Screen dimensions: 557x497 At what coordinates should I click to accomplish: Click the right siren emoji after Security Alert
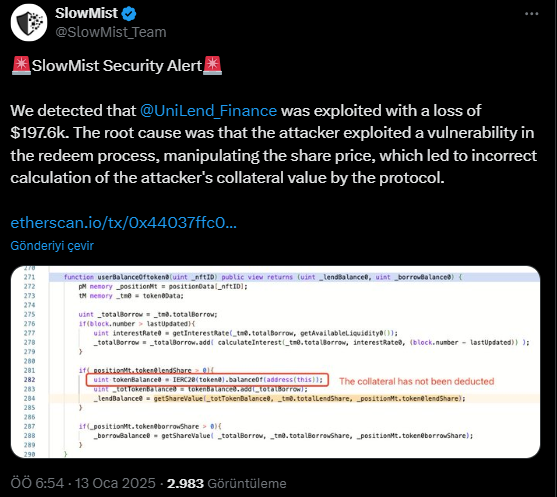(212, 66)
